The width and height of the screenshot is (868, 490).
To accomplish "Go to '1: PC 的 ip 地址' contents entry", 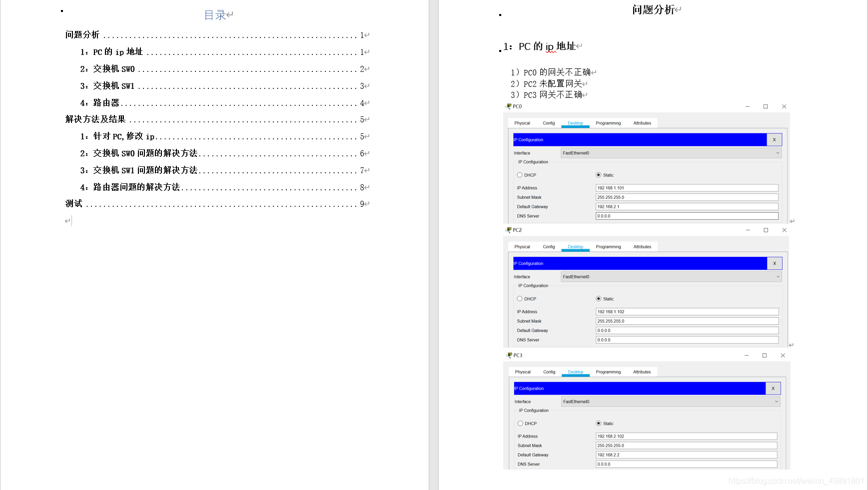I will [222, 52].
